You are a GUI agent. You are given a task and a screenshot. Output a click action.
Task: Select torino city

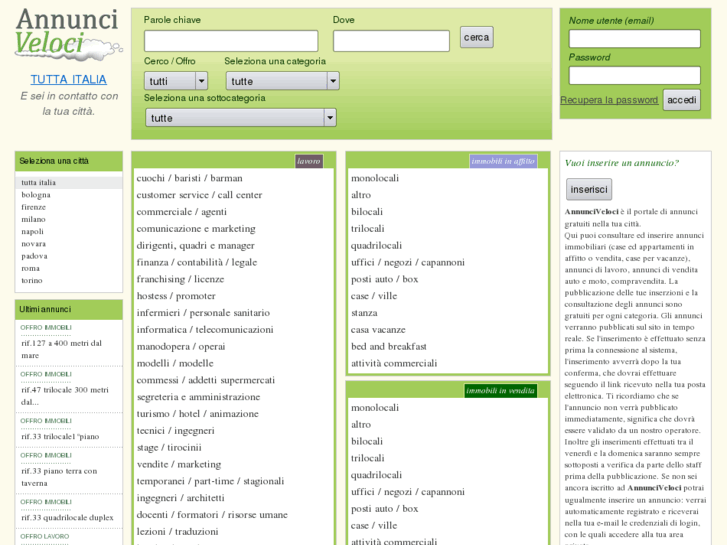[x=32, y=280]
